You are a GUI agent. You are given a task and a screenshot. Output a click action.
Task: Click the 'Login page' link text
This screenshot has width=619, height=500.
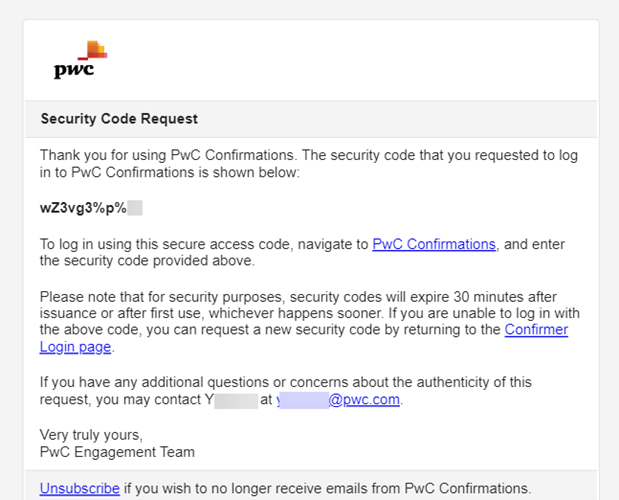click(x=75, y=347)
